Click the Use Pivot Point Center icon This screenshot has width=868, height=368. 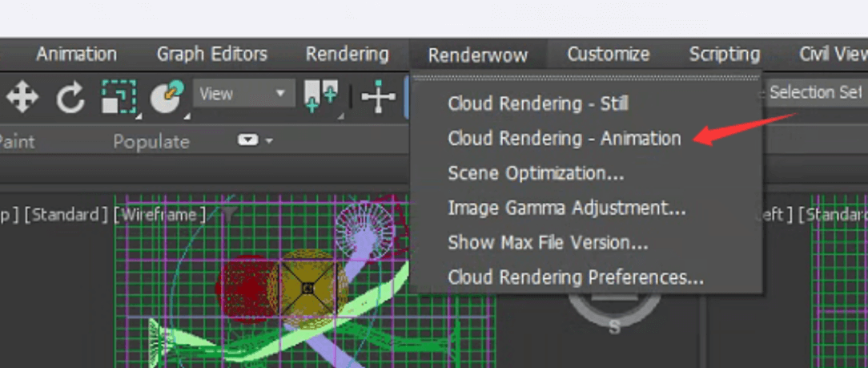[322, 96]
